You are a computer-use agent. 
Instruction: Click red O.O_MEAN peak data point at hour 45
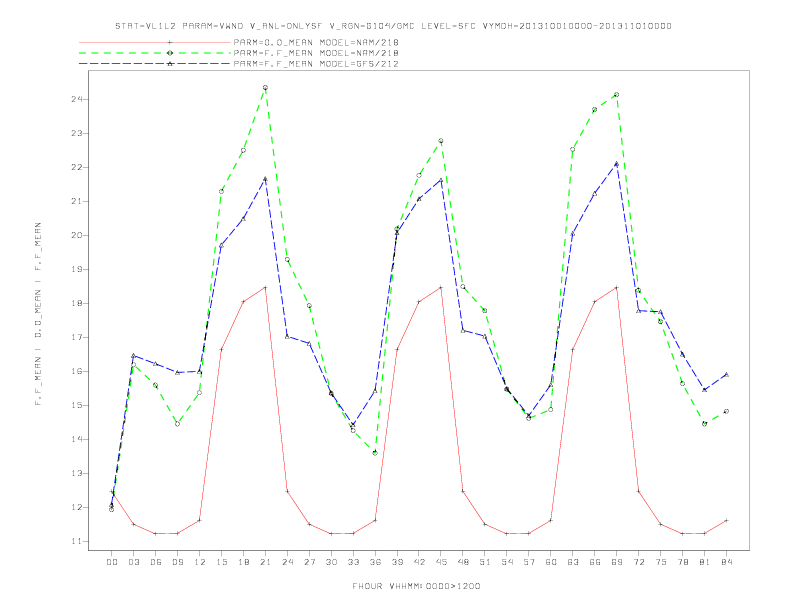tap(441, 287)
